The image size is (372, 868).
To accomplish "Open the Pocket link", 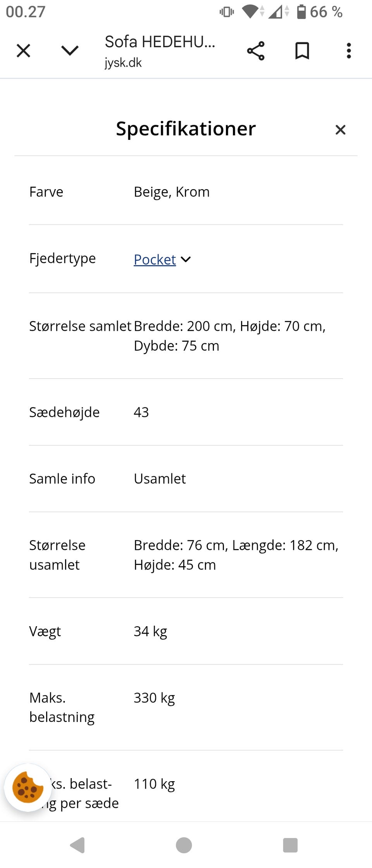I will (x=155, y=260).
